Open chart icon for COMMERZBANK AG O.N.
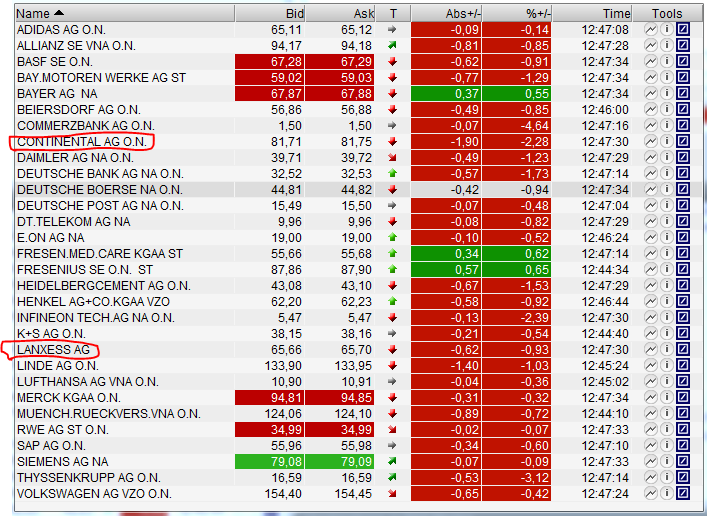Screen dimensions: 707x516 click(651, 125)
